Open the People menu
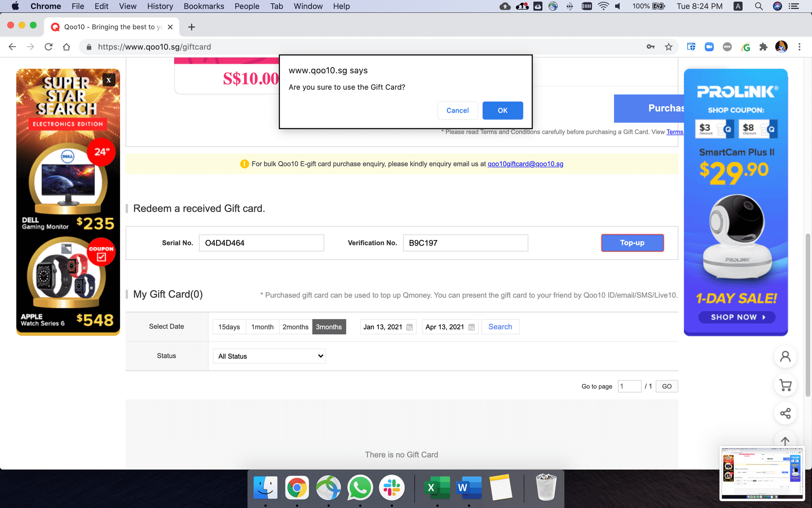Image resolution: width=812 pixels, height=508 pixels. pos(247,6)
